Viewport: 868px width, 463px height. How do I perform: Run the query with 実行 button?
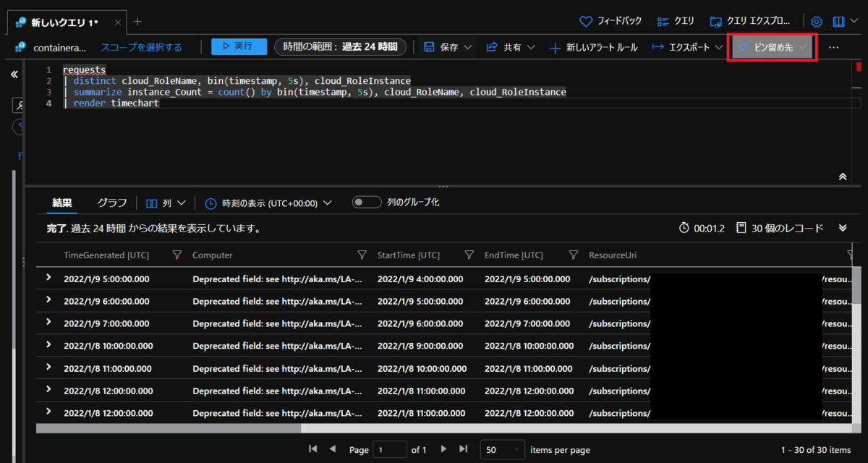pyautogui.click(x=239, y=46)
